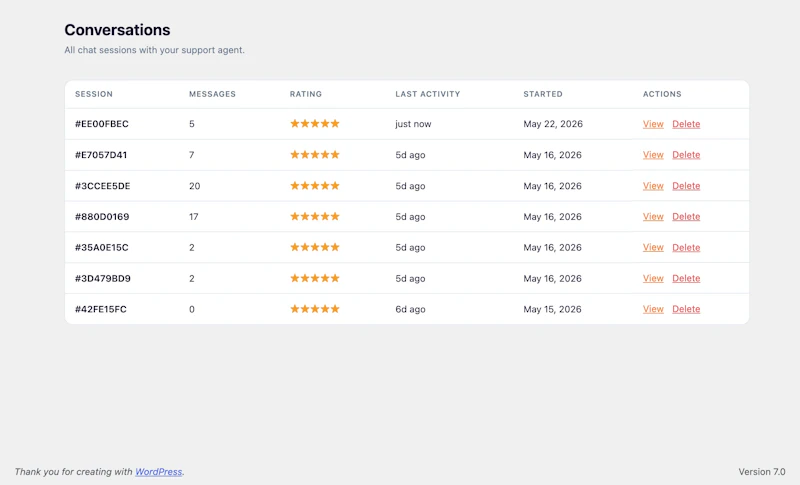Click the RATING column header

(306, 94)
